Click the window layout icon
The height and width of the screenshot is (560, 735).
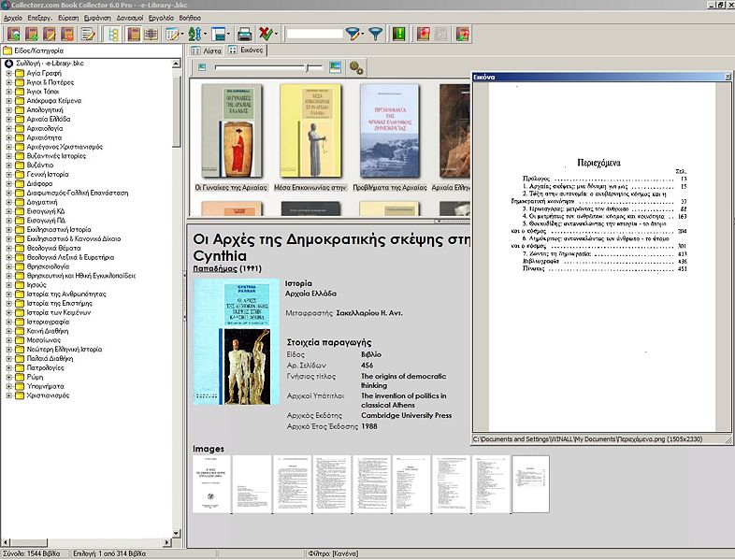(x=218, y=35)
